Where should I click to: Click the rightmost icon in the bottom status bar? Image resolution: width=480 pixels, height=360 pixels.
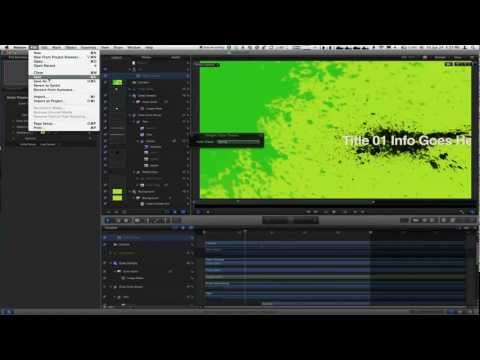(x=471, y=312)
